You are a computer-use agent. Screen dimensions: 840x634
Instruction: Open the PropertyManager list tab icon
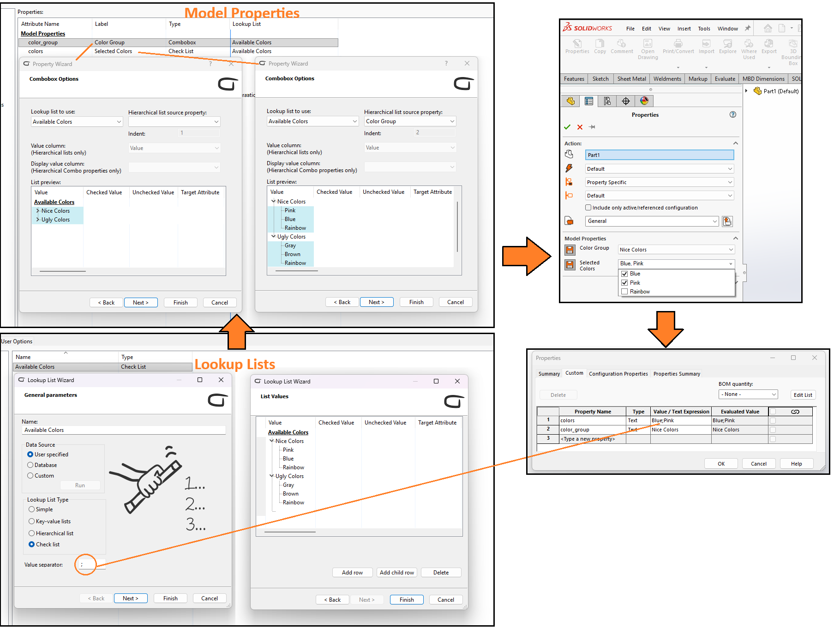coord(589,101)
